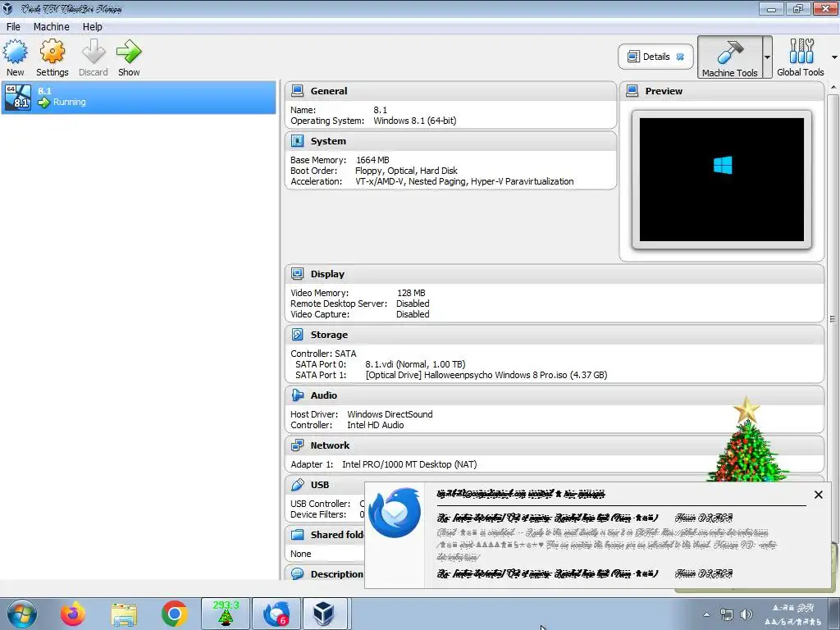
Task: Click Christmas tree countdown taskbar item
Action: 226,614
